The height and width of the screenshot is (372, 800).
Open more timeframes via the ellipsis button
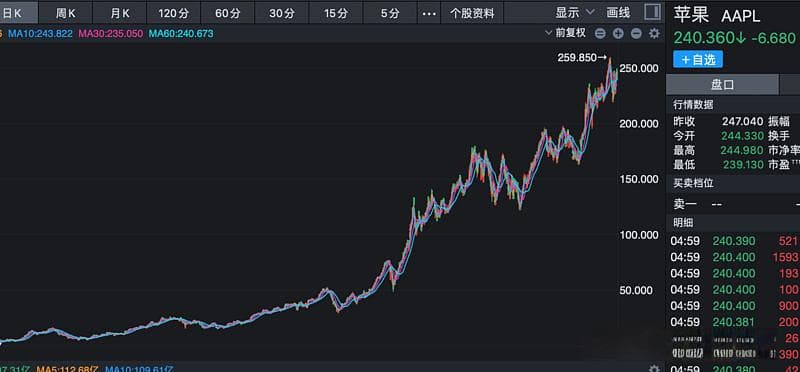click(429, 13)
